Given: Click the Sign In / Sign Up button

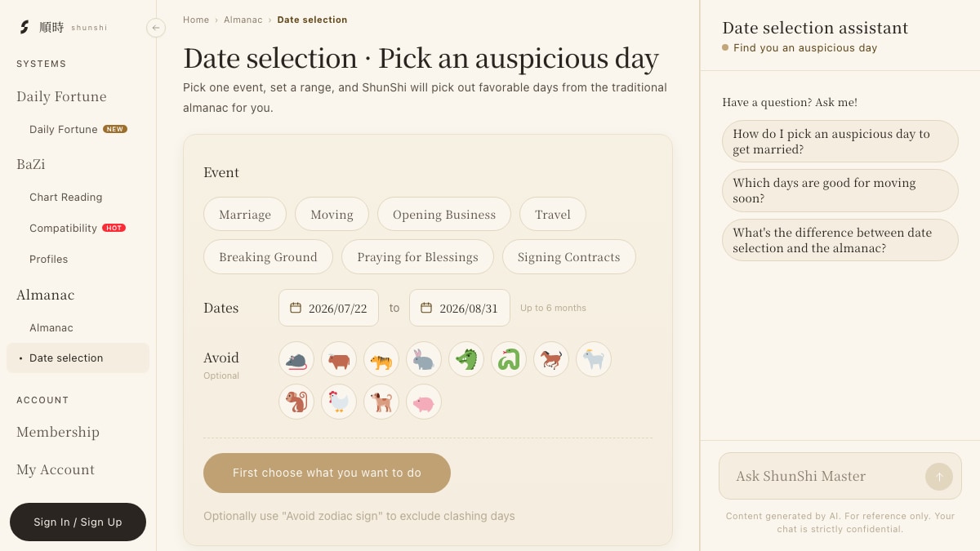Looking at the screenshot, I should tap(78, 522).
